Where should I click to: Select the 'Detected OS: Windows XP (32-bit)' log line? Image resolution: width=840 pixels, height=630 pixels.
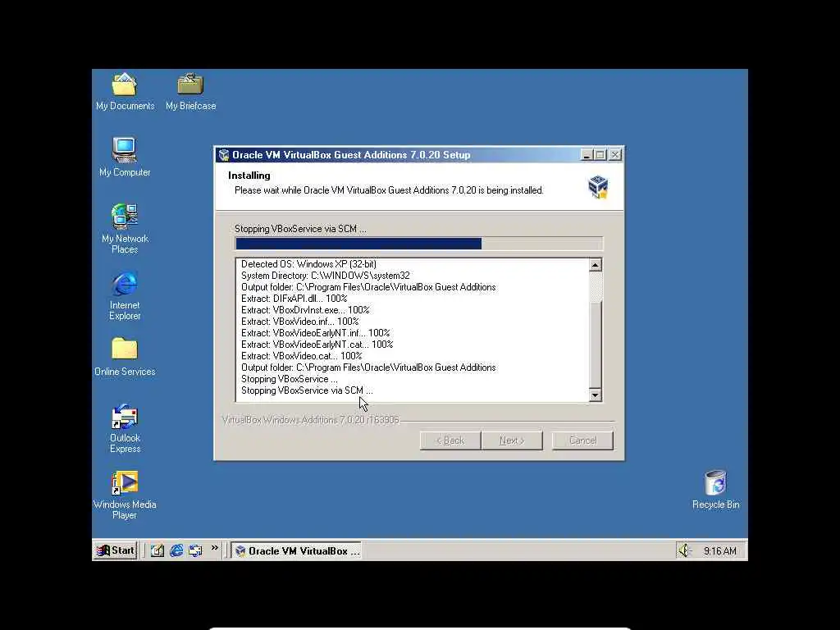pyautogui.click(x=308, y=264)
